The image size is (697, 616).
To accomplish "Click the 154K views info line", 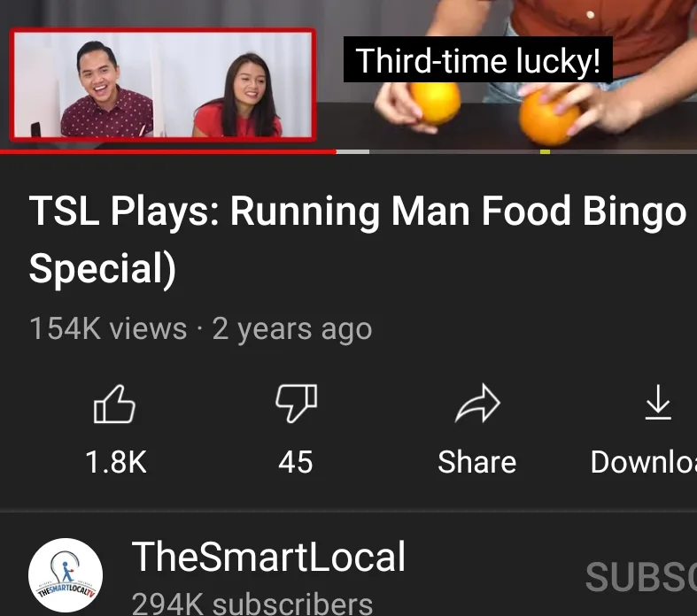I will click(201, 329).
